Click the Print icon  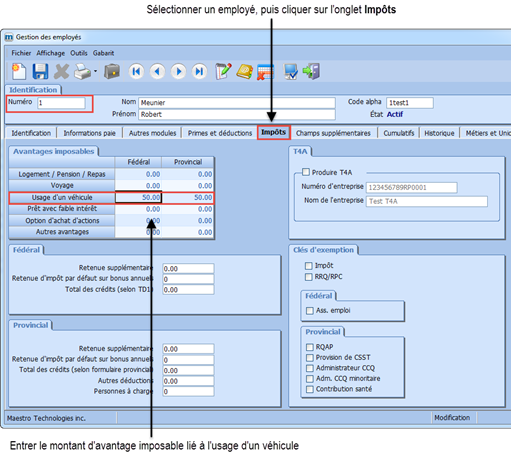[82, 72]
